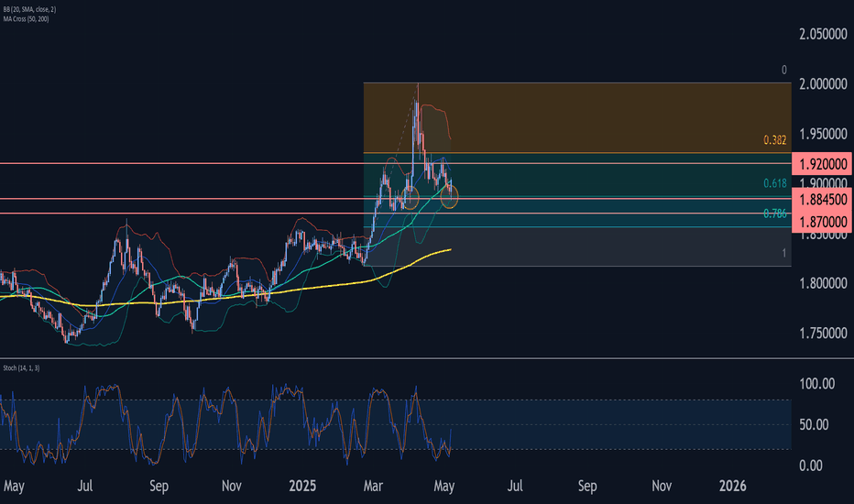
Task: Select the 0.618 Fibonacci level label
Action: (x=774, y=183)
